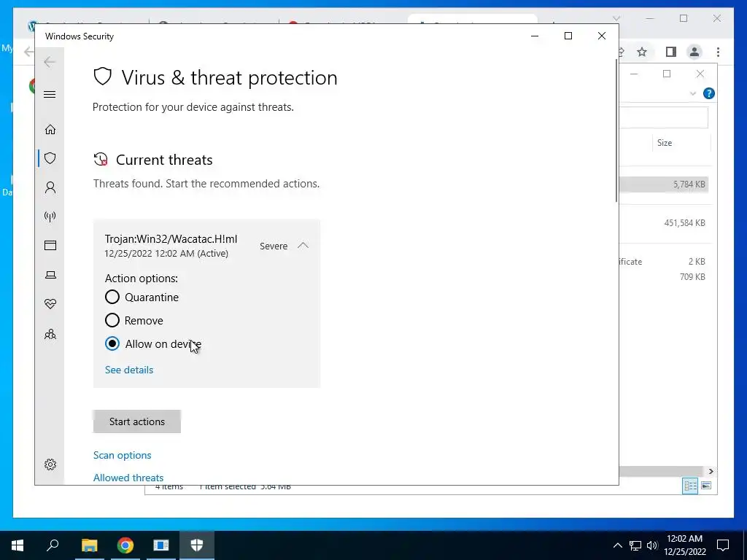Open the blue app icon on taskbar
Viewport: 747px width, 560px height.
pyautogui.click(x=161, y=545)
